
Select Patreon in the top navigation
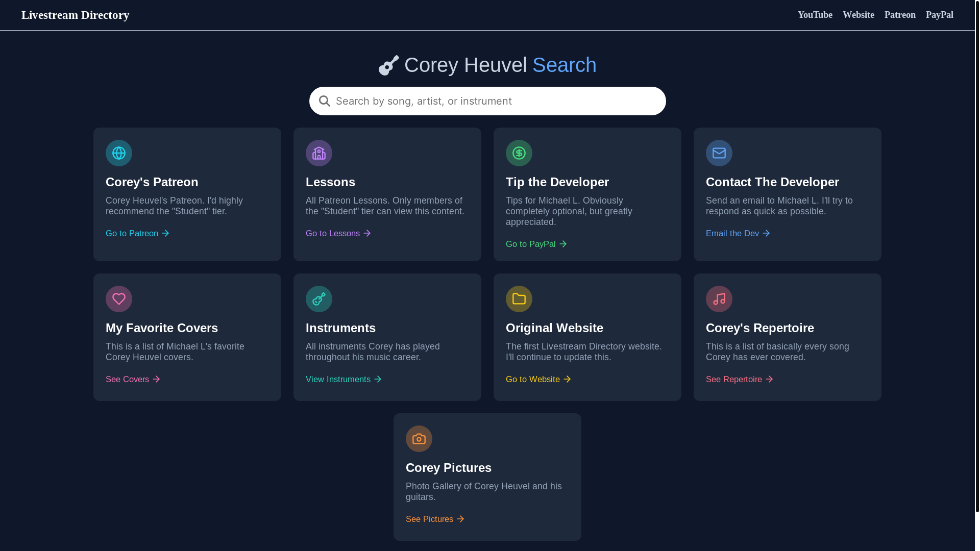900,15
